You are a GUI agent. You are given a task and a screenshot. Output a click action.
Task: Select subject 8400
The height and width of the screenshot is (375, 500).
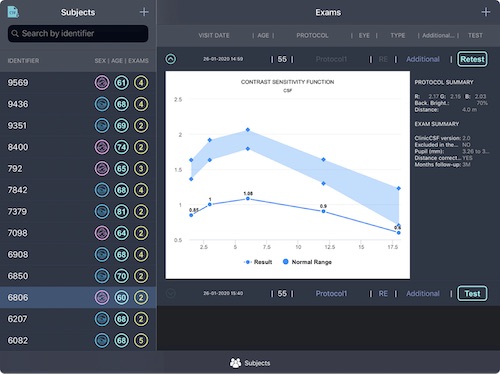point(78,147)
